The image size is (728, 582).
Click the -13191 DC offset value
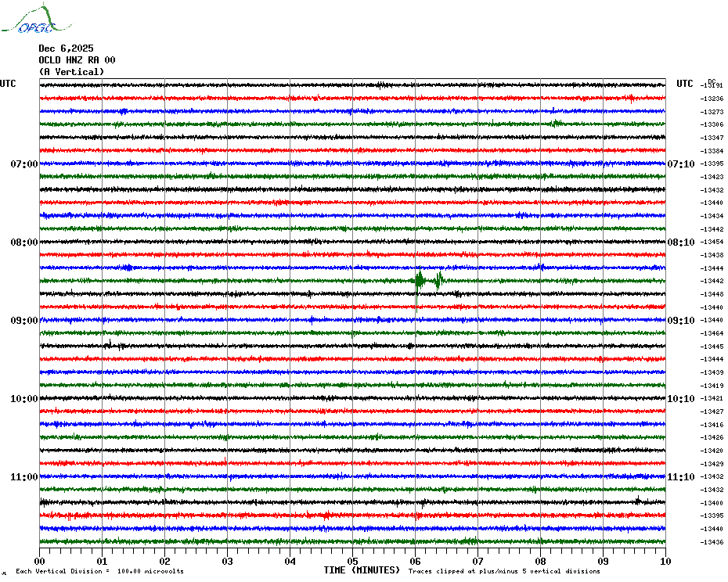[712, 85]
